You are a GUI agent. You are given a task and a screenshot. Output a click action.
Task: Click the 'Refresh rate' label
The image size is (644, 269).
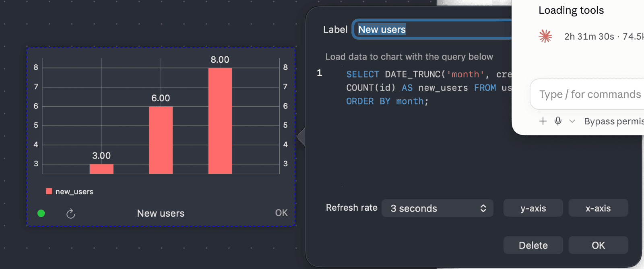click(x=351, y=208)
